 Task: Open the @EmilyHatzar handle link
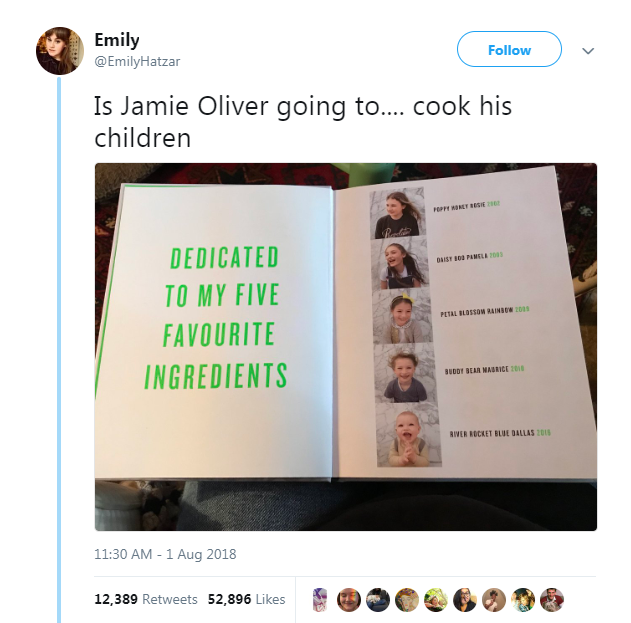click(137, 61)
